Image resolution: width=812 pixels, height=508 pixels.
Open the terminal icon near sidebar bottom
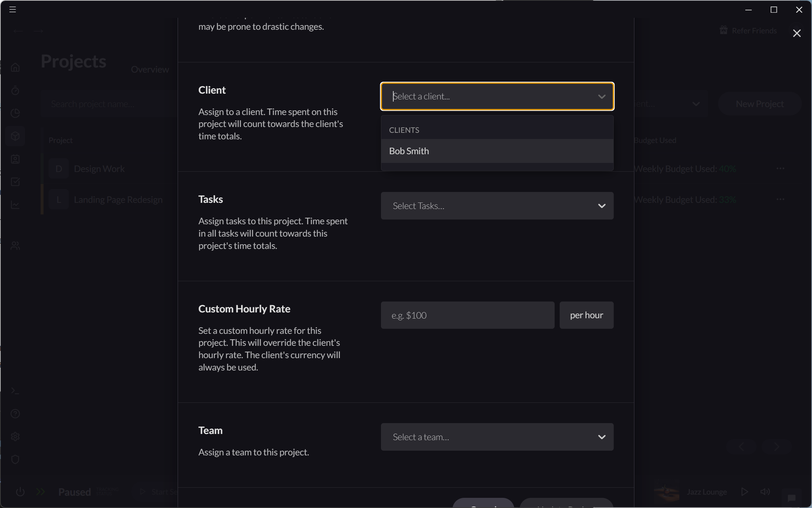click(x=15, y=390)
